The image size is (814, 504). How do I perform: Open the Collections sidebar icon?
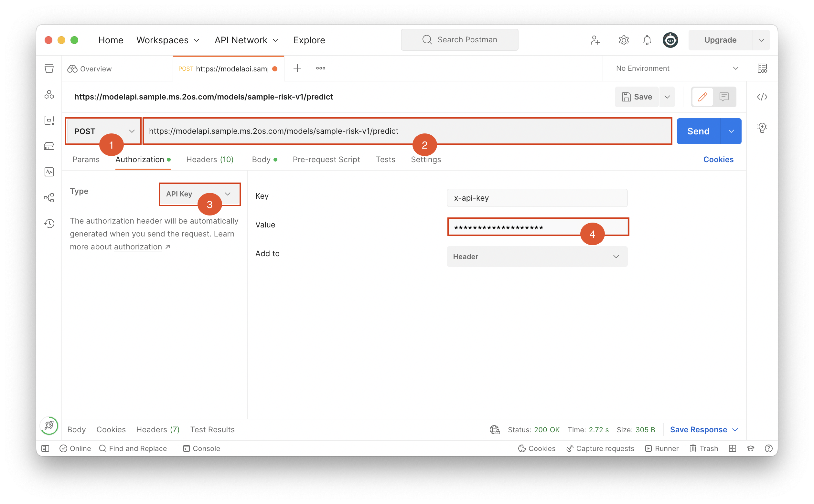pyautogui.click(x=49, y=68)
